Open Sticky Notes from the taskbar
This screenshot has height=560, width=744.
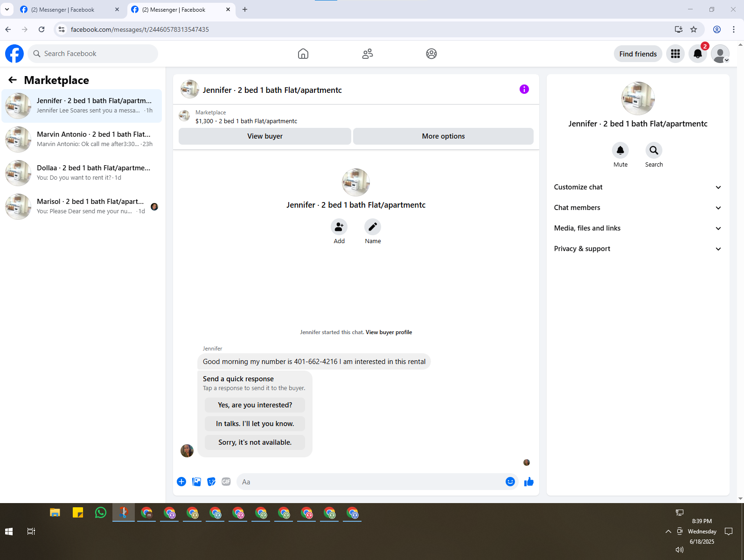pos(78,512)
